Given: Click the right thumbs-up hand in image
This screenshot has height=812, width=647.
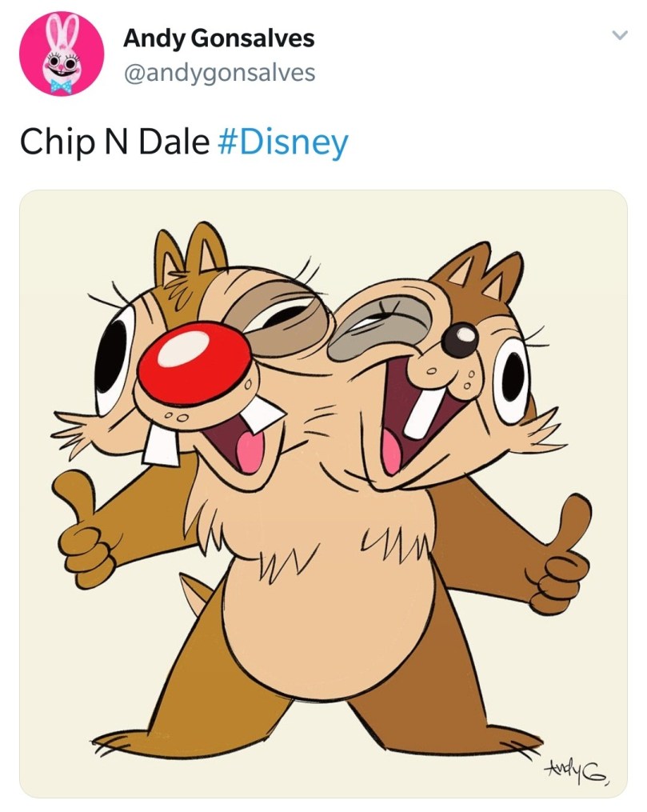Looking at the screenshot, I should click(562, 554).
